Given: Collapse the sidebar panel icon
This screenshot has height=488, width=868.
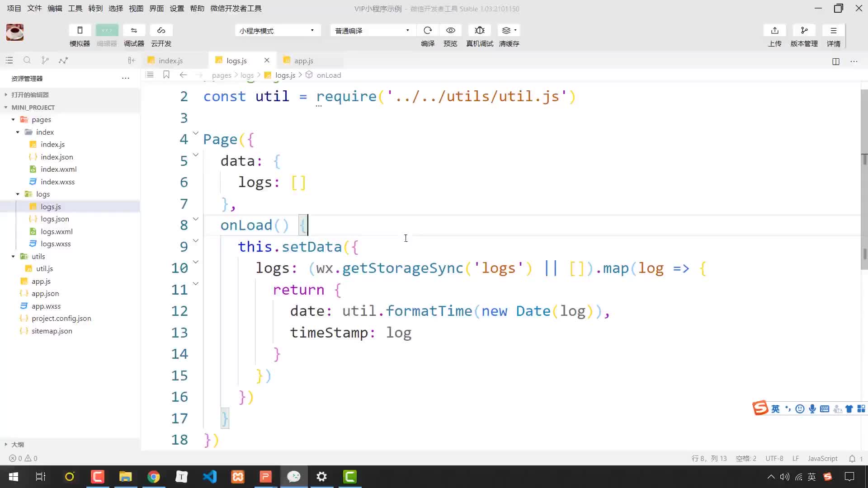Looking at the screenshot, I should click(x=131, y=60).
